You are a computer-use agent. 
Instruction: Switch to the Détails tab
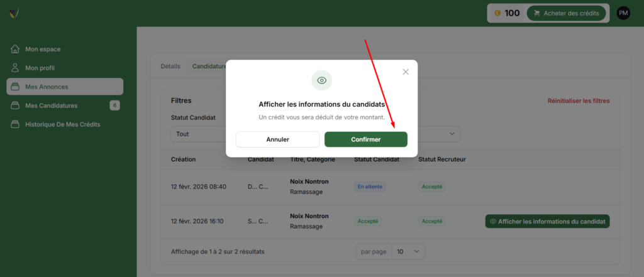(x=170, y=66)
